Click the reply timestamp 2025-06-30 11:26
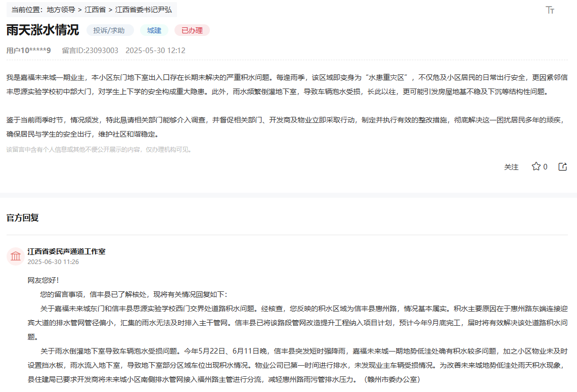Image resolution: width=577 pixels, height=392 pixels. (53, 262)
